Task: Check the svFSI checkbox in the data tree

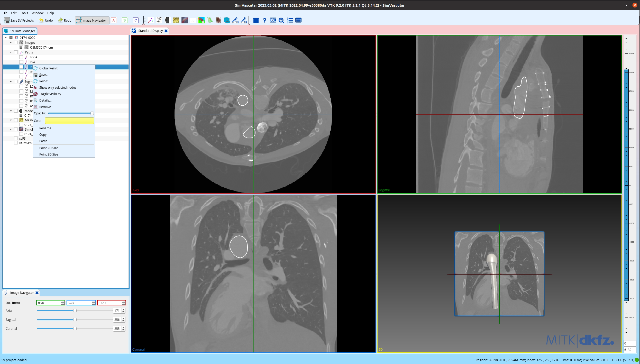Action: point(16,138)
